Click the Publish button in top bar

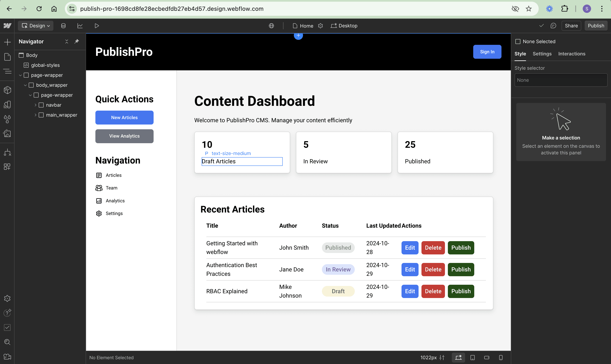596,26
